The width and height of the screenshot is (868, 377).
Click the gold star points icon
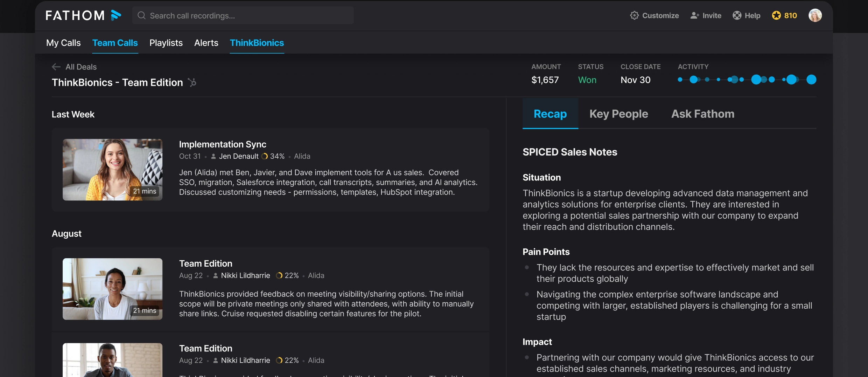click(776, 15)
